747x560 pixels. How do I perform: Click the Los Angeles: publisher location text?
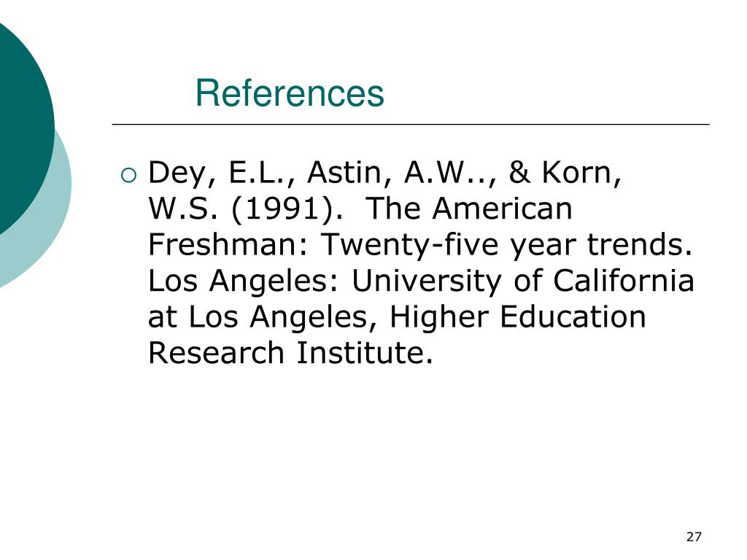pos(244,282)
